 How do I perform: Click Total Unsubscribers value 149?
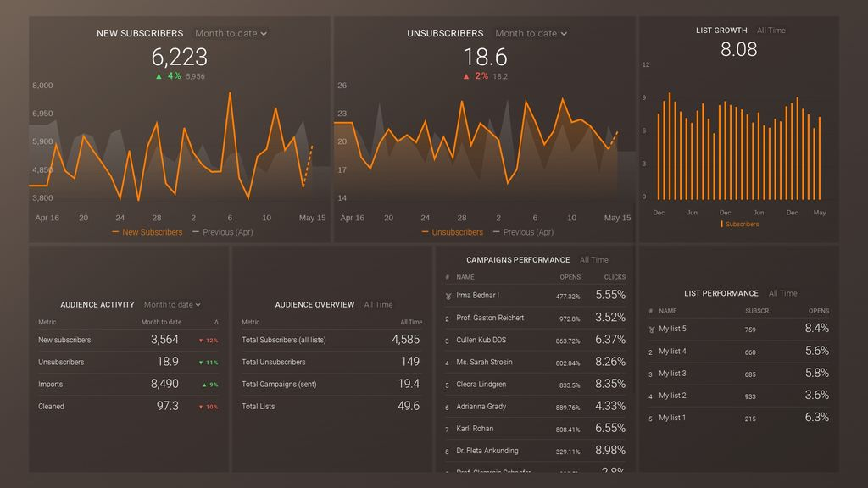tap(409, 361)
